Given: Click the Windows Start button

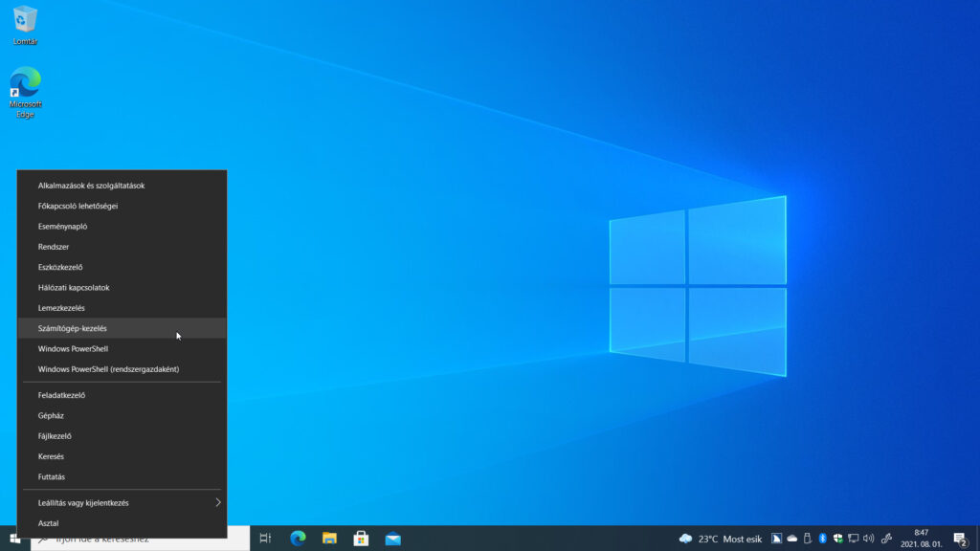Looking at the screenshot, I should (15, 539).
